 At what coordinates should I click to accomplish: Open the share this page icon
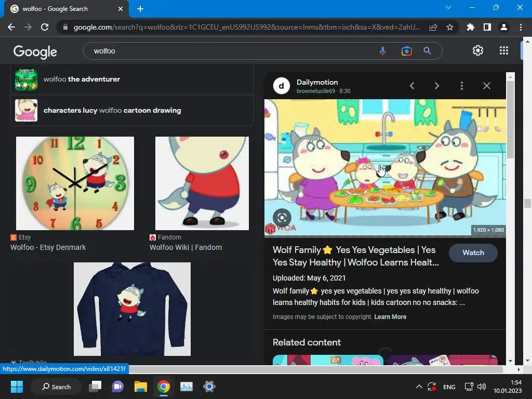click(x=433, y=27)
